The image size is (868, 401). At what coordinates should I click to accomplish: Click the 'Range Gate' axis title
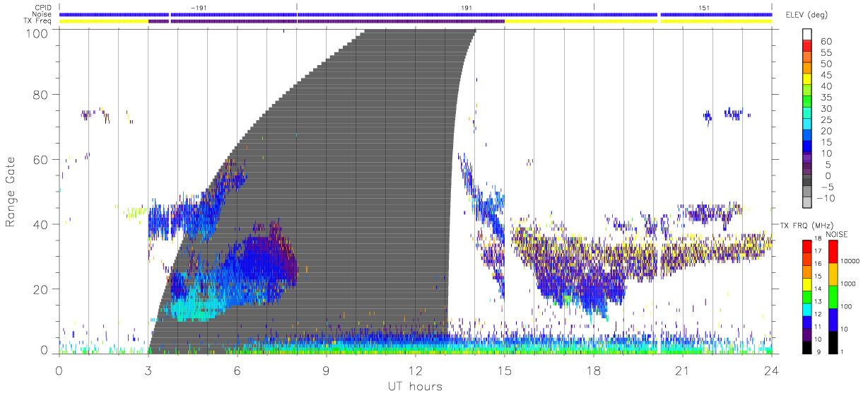pyautogui.click(x=11, y=192)
